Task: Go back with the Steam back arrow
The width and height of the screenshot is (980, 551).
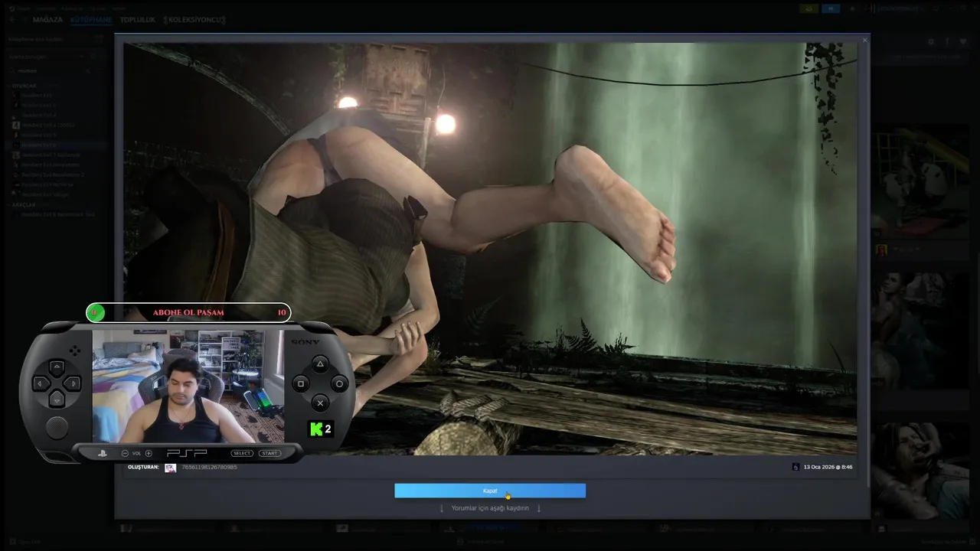Action: coord(12,19)
